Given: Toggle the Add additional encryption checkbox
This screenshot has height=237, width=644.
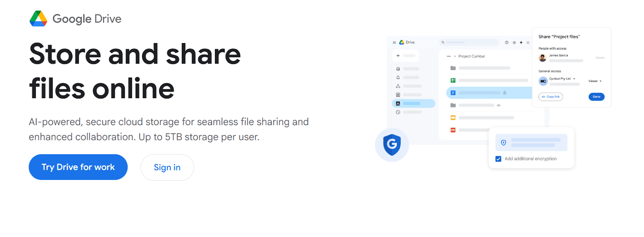Looking at the screenshot, I should (498, 159).
